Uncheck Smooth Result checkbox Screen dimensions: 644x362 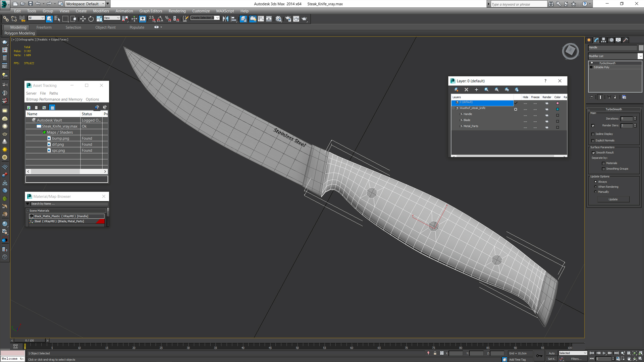[x=593, y=153]
